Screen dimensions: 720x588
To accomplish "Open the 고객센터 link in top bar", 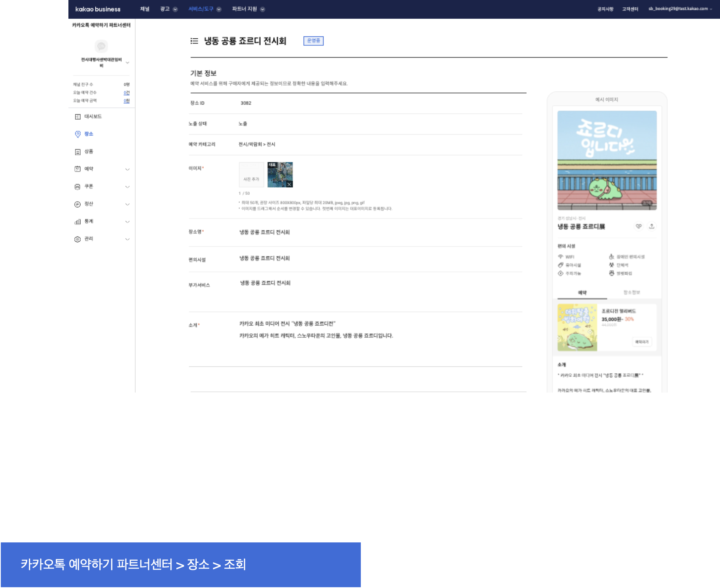I will click(630, 9).
